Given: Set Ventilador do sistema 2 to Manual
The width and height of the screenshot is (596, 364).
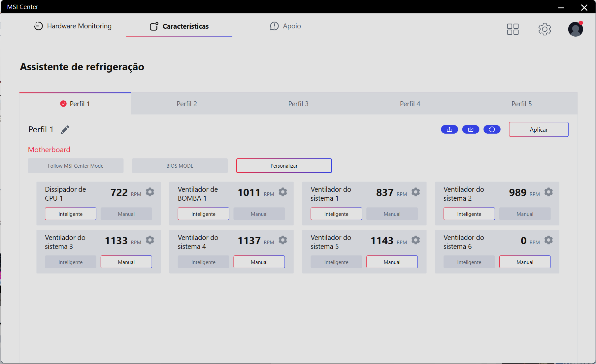Looking at the screenshot, I should [525, 214].
